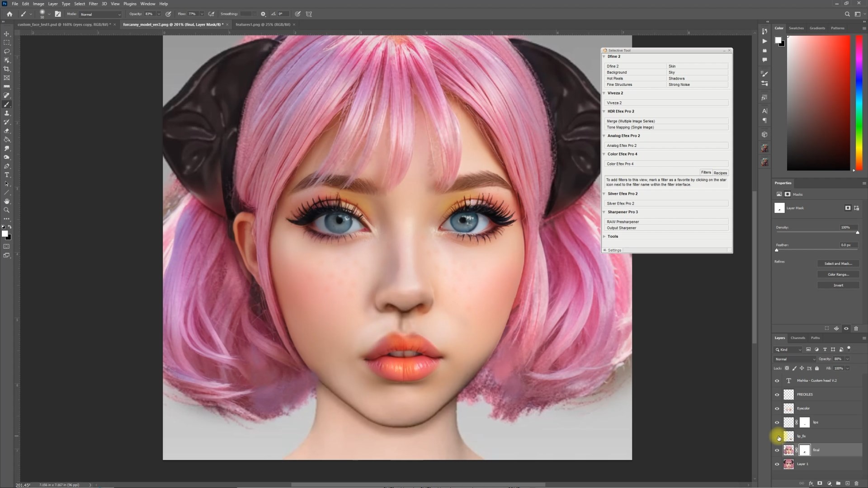This screenshot has height=488, width=868.
Task: Pick the Eraser tool in toolbar
Action: [7, 131]
